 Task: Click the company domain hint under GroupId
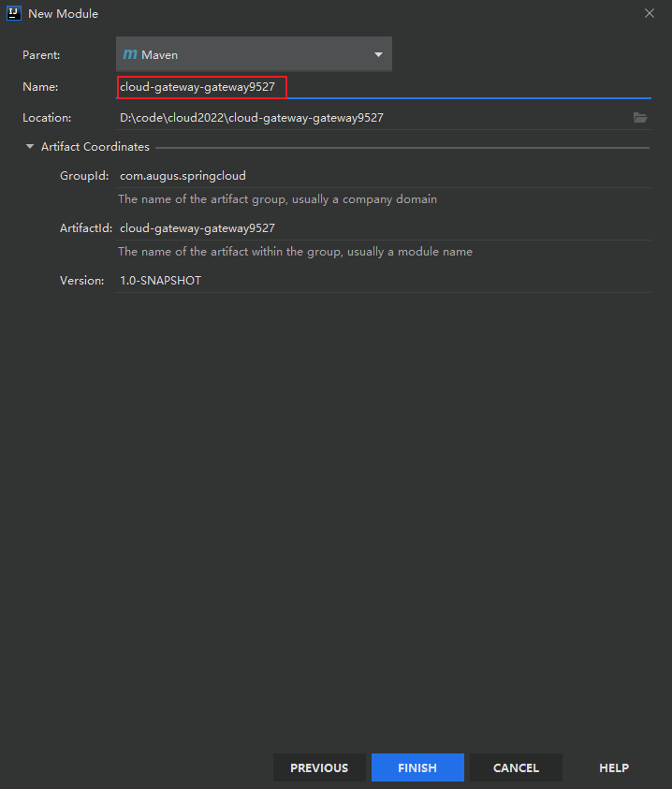pos(277,199)
